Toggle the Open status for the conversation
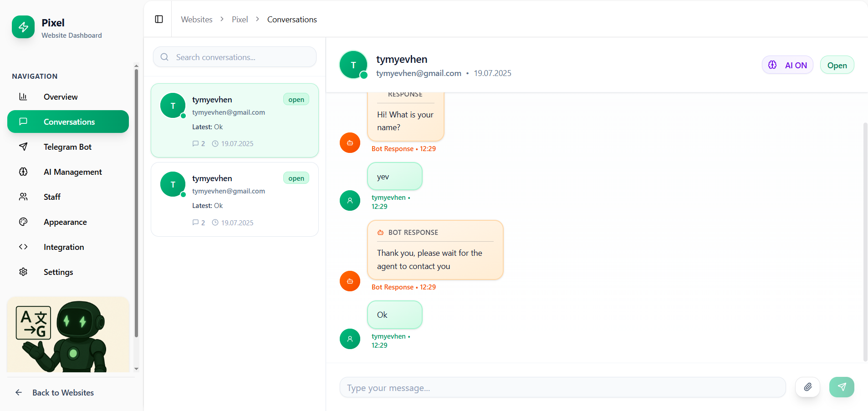The image size is (868, 411). 837,65
